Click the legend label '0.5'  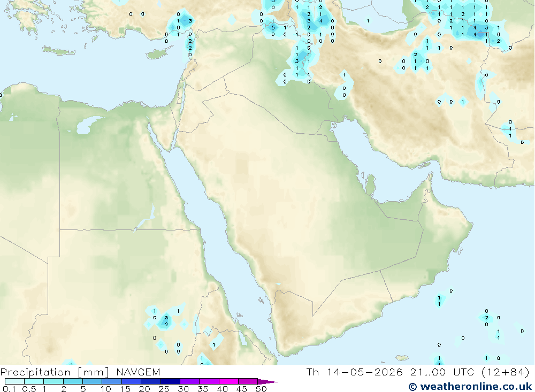tap(29, 389)
